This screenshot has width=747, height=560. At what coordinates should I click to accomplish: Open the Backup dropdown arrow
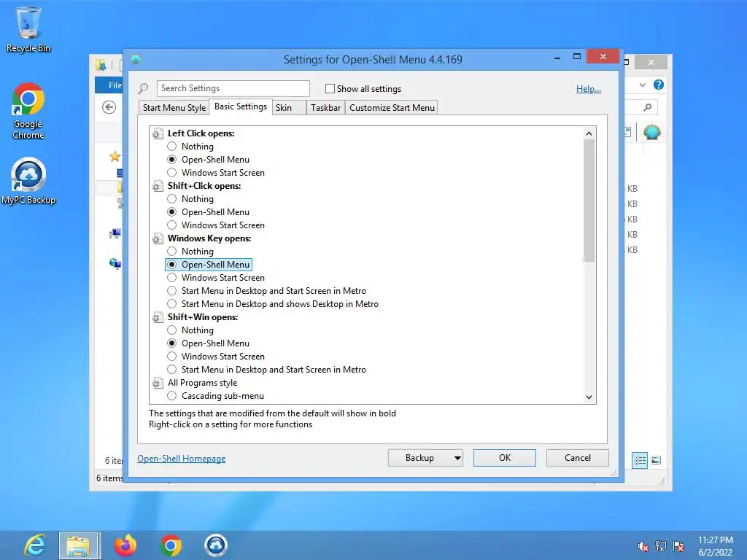click(x=457, y=458)
